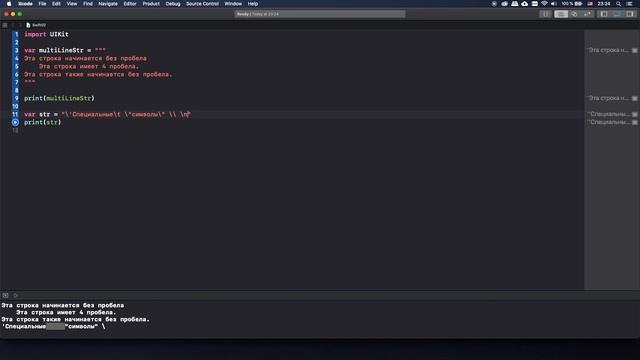Run playground up to print(str) line

click(x=15, y=122)
